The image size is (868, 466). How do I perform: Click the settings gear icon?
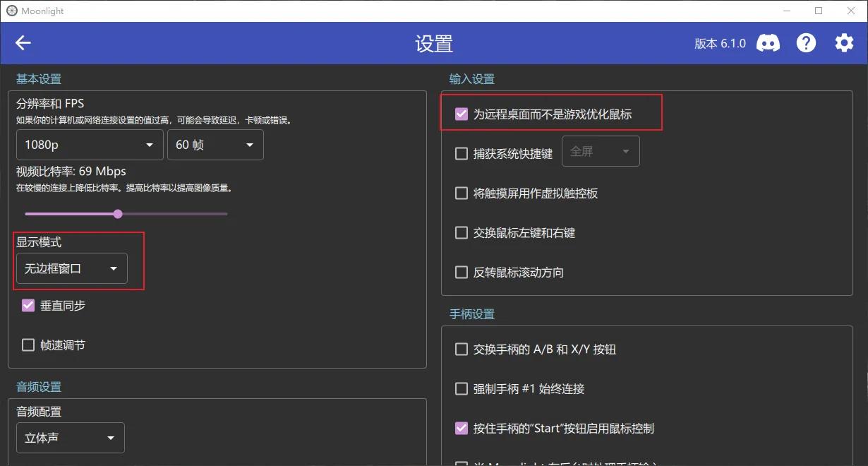tap(844, 43)
